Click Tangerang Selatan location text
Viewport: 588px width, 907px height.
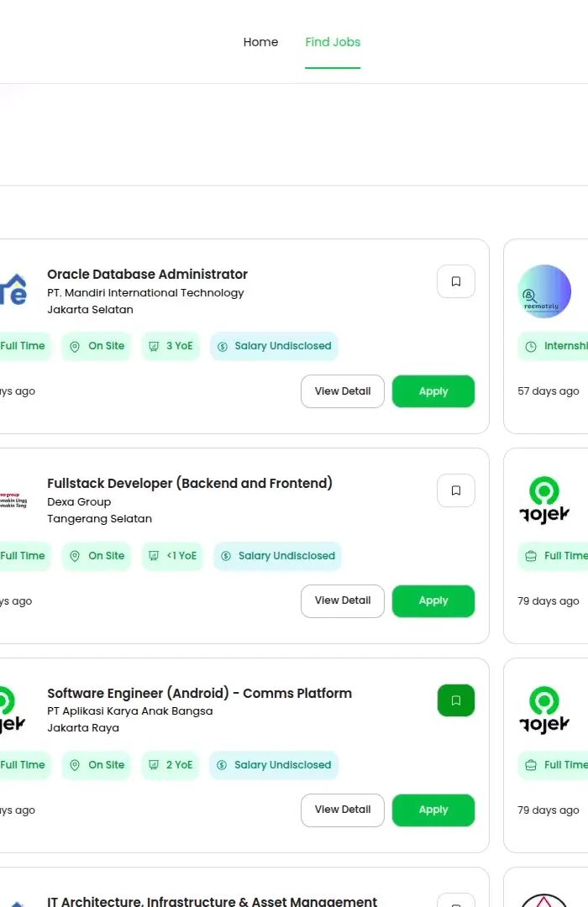pyautogui.click(x=100, y=519)
